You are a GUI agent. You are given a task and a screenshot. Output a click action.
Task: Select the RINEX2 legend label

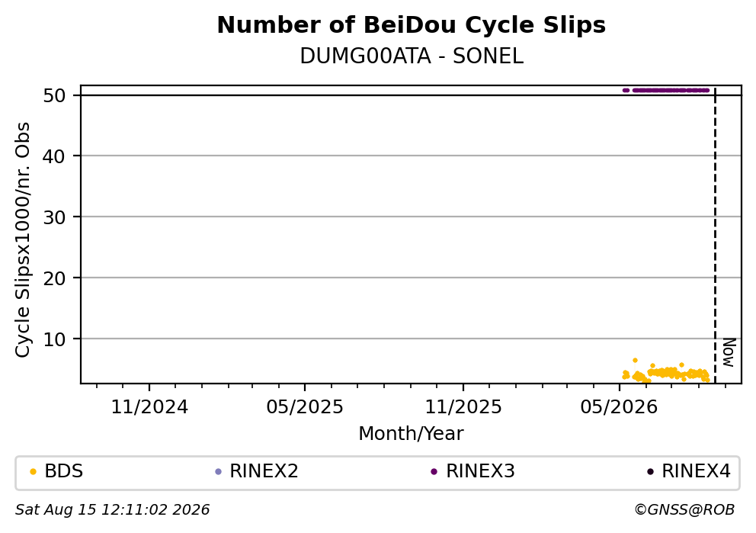tap(264, 471)
